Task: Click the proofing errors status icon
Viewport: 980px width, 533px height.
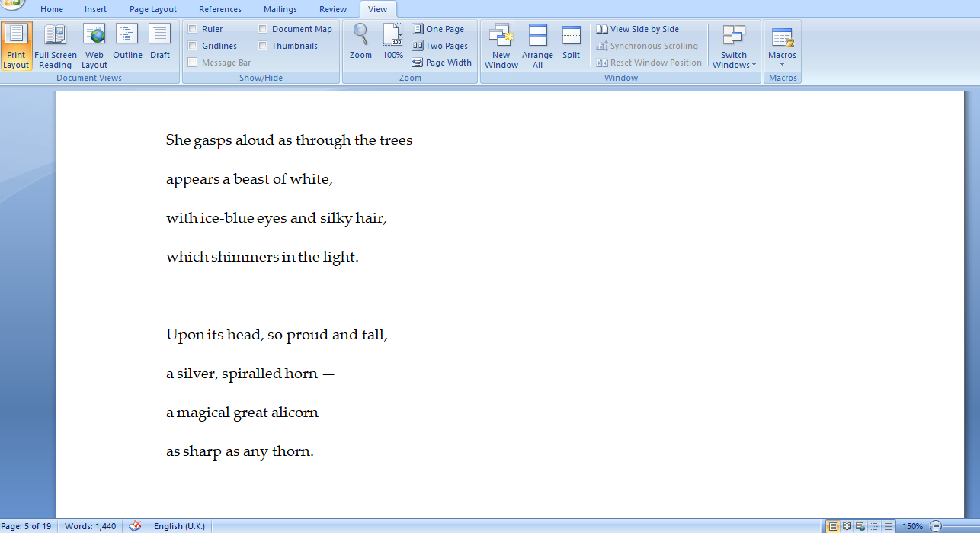Action: click(x=136, y=526)
